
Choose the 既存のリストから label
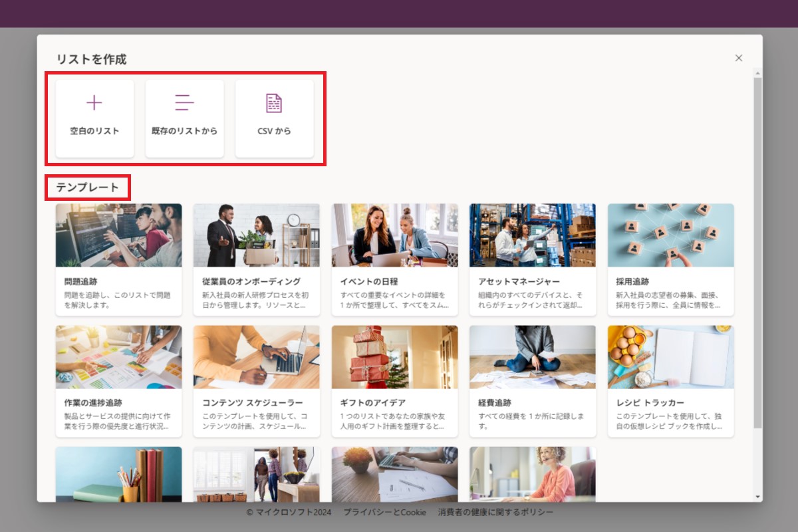[184, 131]
